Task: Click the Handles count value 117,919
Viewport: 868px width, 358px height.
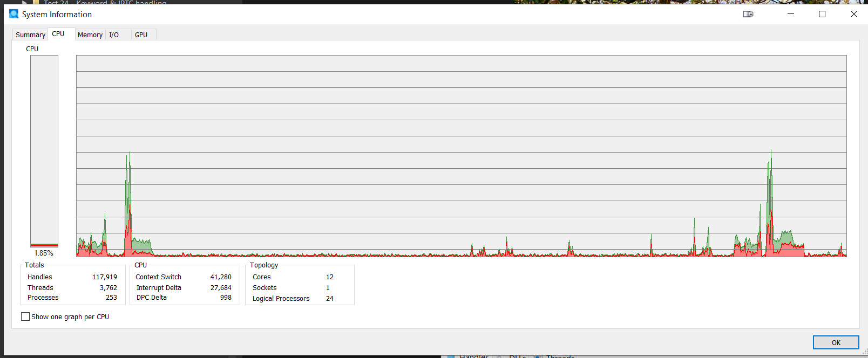Action: 104,277
